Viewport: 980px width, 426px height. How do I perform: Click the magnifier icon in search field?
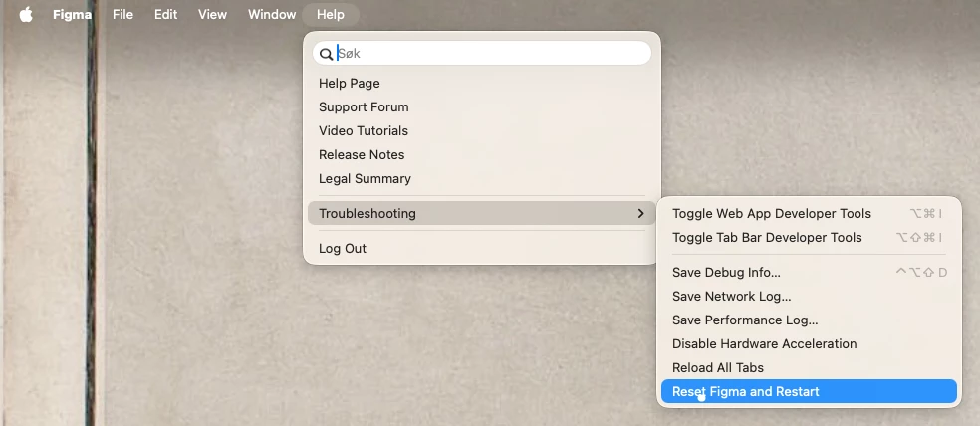pos(326,54)
